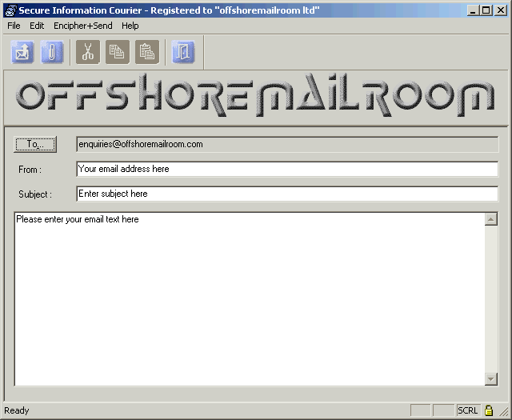Click the From email address field

click(287, 169)
